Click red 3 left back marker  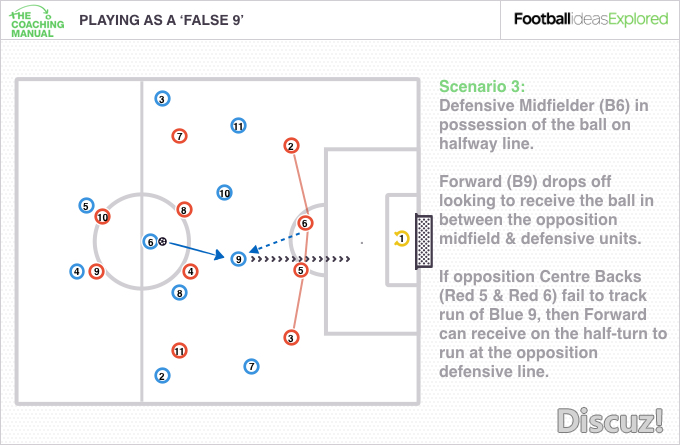(x=291, y=338)
